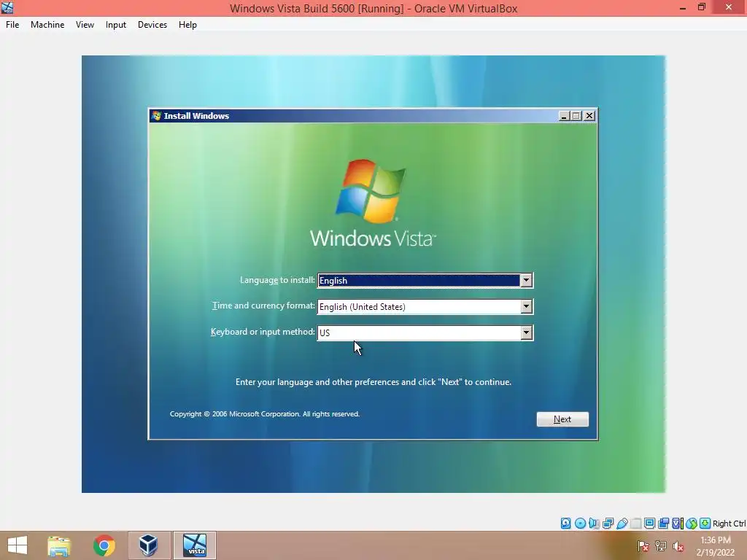Open the Action Center flag tray icon
The image size is (747, 560).
(643, 546)
